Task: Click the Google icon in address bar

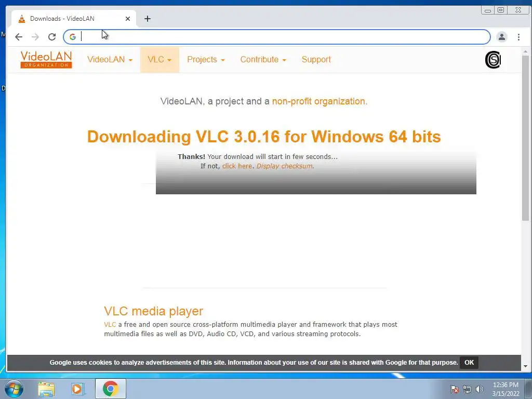Action: click(x=72, y=37)
